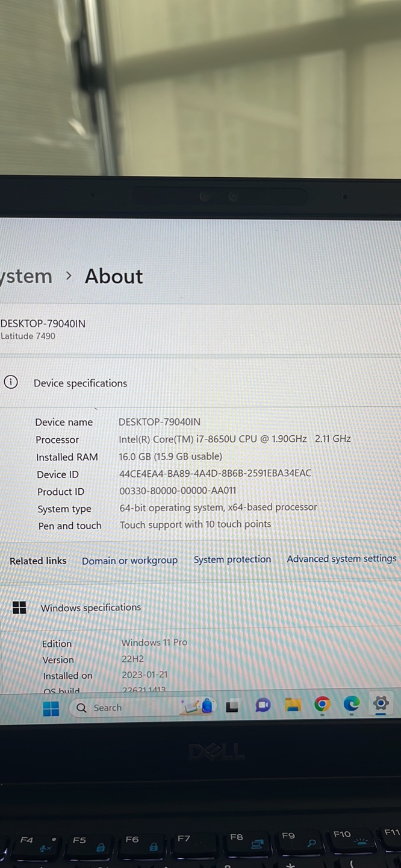The width and height of the screenshot is (401, 868).
Task: Click the Latitude 7490 model text
Action: tap(28, 336)
